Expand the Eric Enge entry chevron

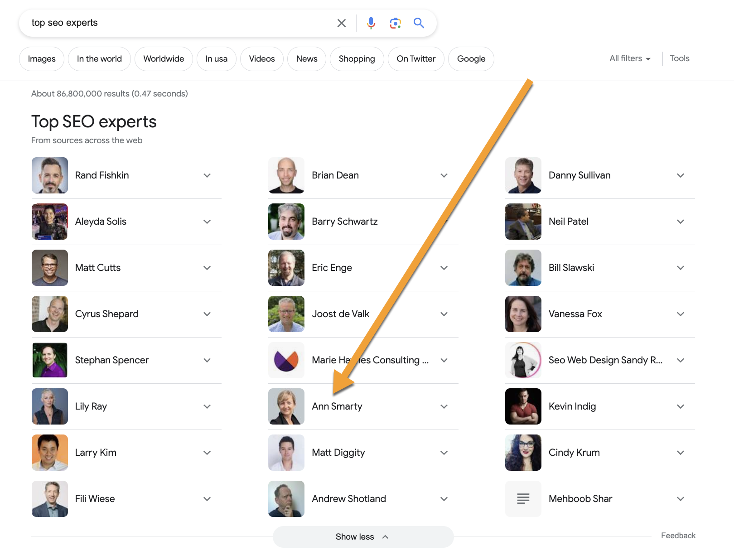444,268
